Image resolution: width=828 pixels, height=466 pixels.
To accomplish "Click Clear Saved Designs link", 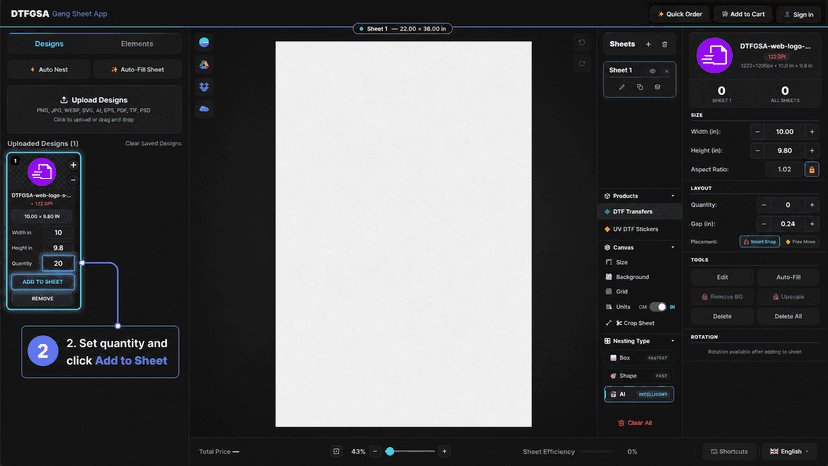I will (153, 144).
